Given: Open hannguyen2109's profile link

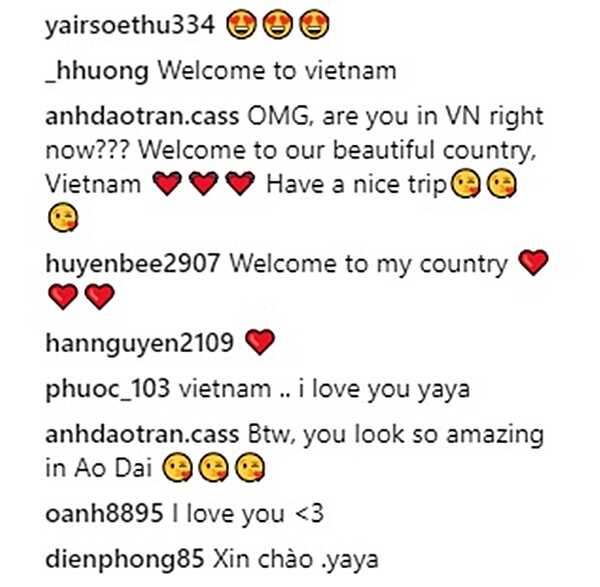Looking at the screenshot, I should (139, 343).
